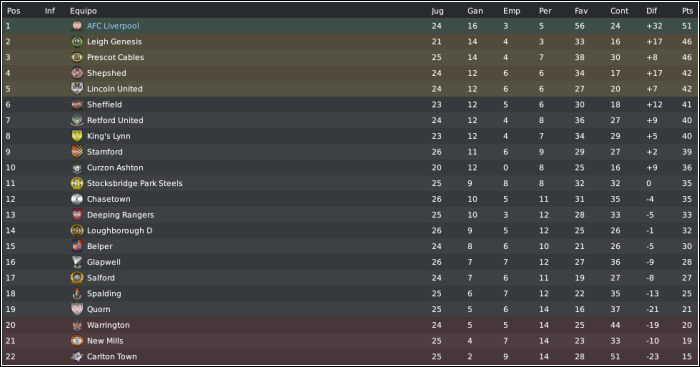Click the Loughborough D circular badge

tap(77, 230)
